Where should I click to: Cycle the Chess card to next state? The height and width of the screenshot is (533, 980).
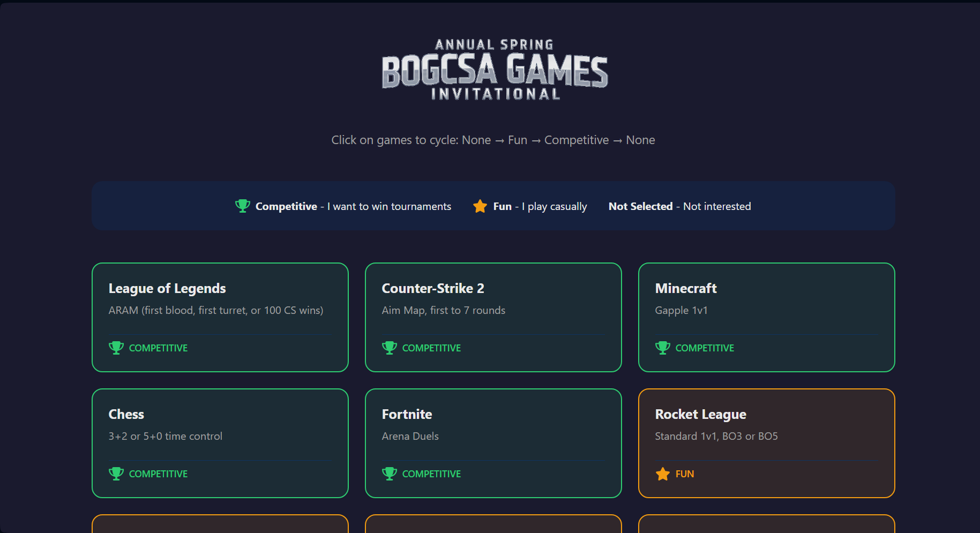tap(220, 443)
